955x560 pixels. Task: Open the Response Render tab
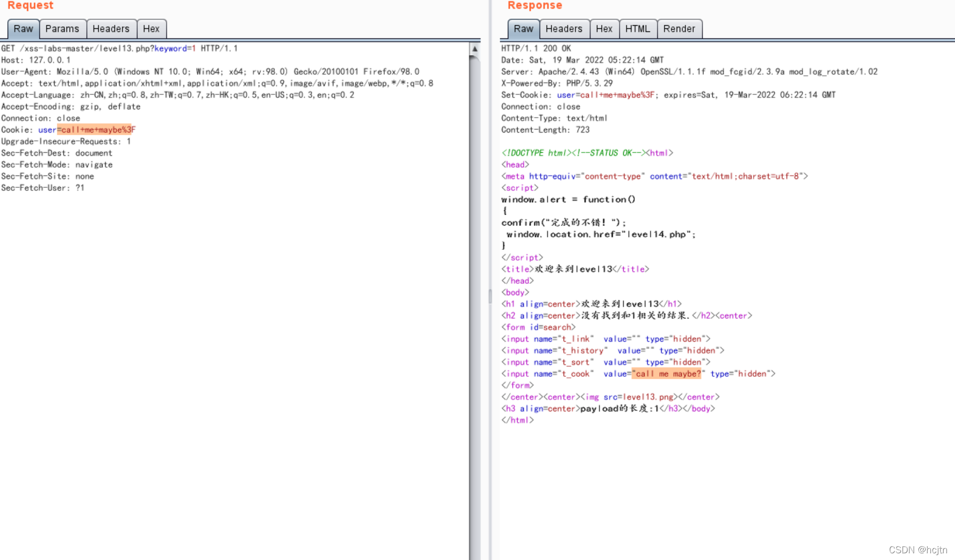(679, 29)
